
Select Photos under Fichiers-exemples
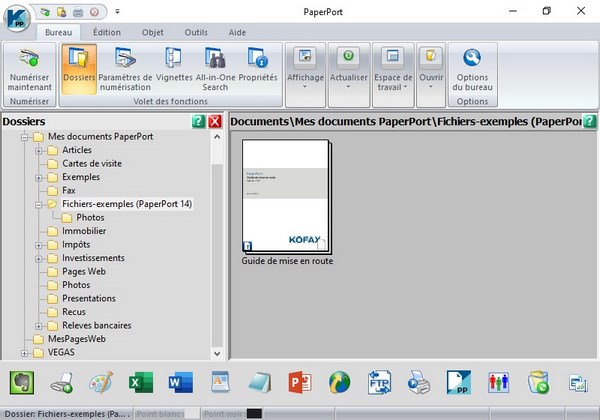tap(90, 218)
